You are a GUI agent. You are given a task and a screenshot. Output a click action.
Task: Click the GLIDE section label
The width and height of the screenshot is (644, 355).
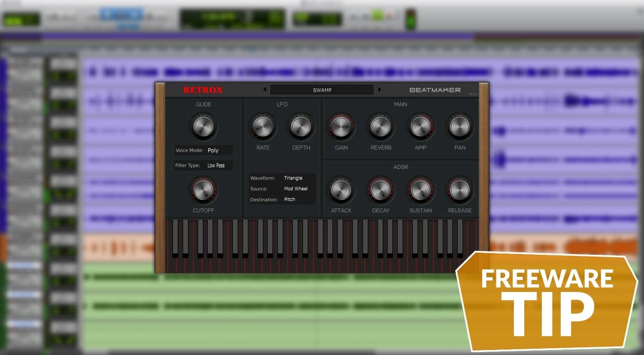pos(203,104)
